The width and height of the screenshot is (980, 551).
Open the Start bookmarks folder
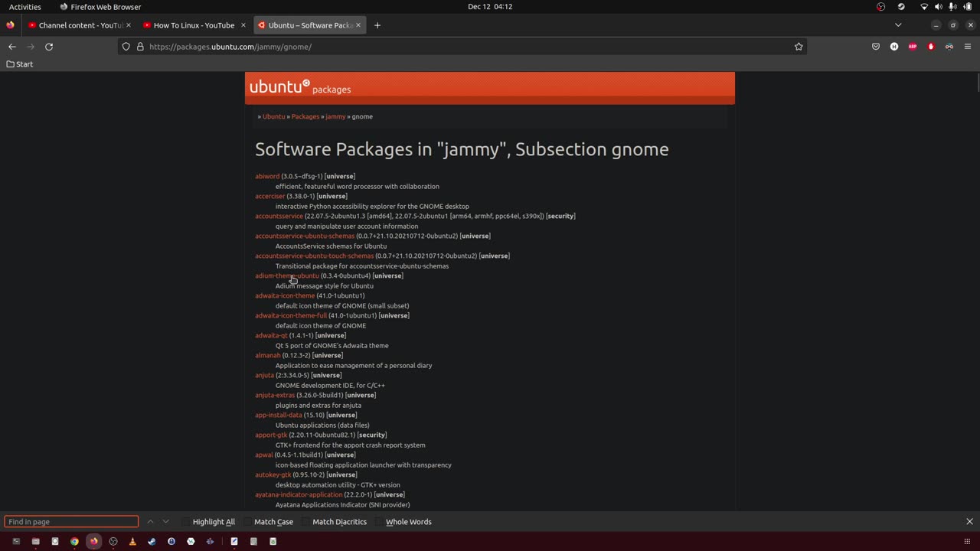coord(20,64)
